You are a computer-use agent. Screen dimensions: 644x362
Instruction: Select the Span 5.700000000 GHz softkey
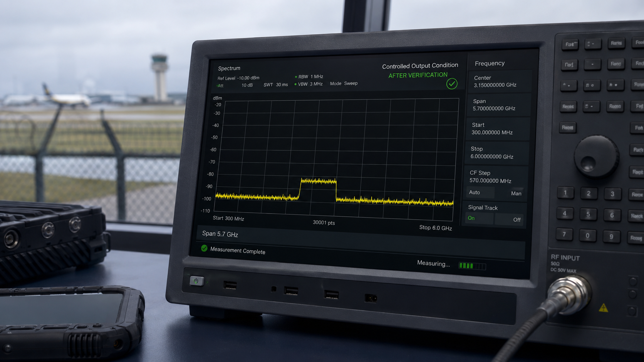point(499,105)
